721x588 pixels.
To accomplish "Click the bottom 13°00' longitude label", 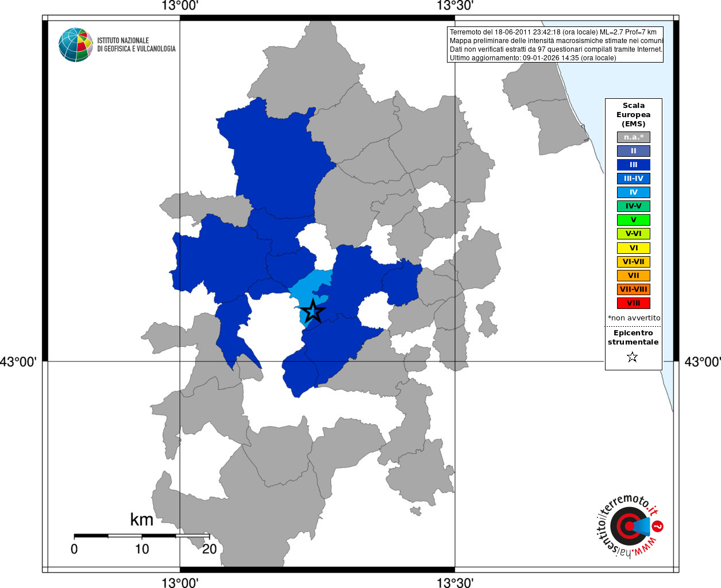I will tap(180, 583).
